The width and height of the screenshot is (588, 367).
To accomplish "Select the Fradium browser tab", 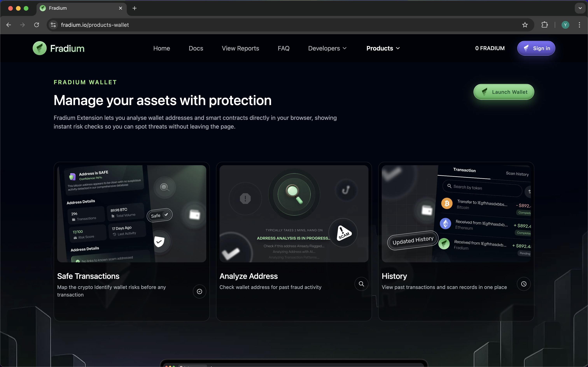I will pyautogui.click(x=78, y=8).
